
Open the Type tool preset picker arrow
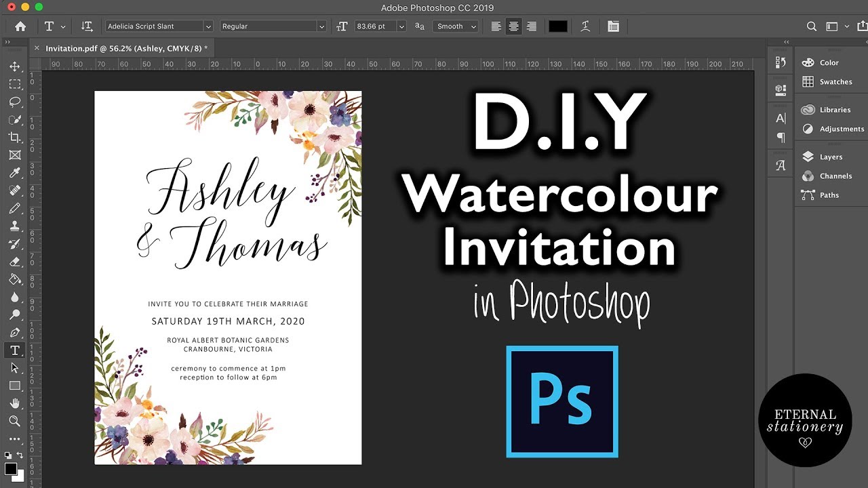[x=63, y=26]
